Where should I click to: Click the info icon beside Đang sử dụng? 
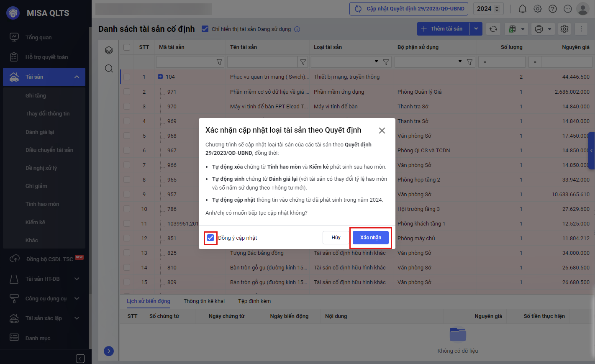[x=297, y=29]
